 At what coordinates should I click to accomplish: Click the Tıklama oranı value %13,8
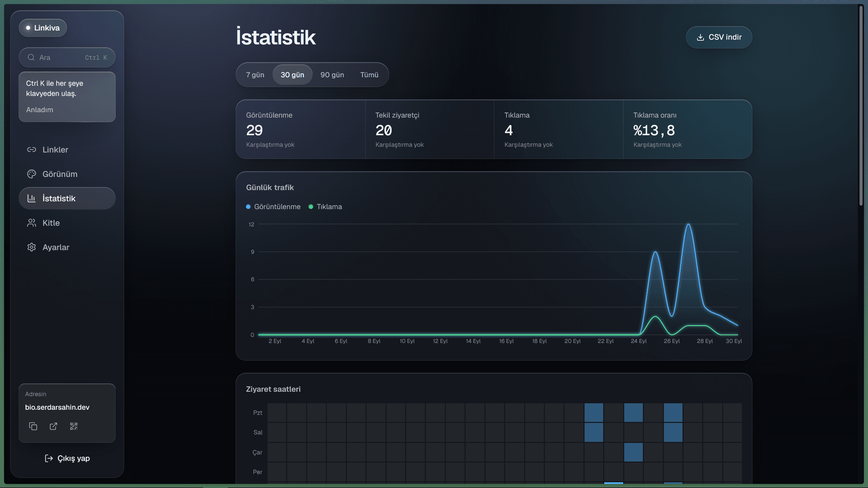click(654, 130)
